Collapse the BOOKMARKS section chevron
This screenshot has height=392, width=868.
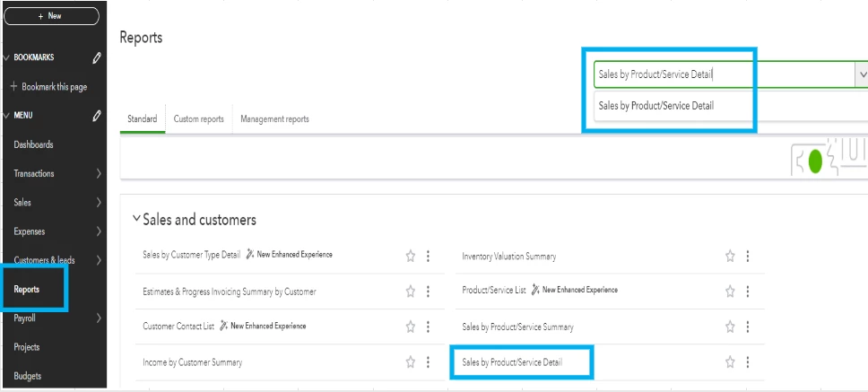[6, 57]
